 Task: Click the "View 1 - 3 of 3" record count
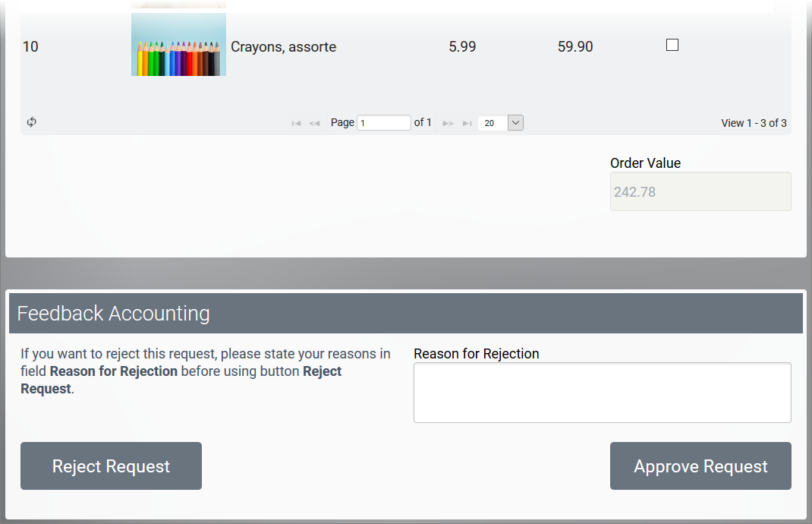pos(753,123)
